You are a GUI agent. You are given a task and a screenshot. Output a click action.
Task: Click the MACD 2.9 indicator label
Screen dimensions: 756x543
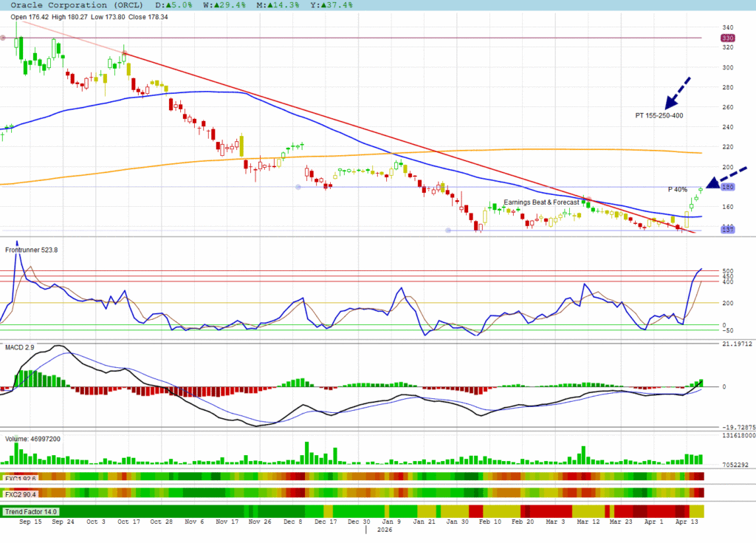(20, 346)
